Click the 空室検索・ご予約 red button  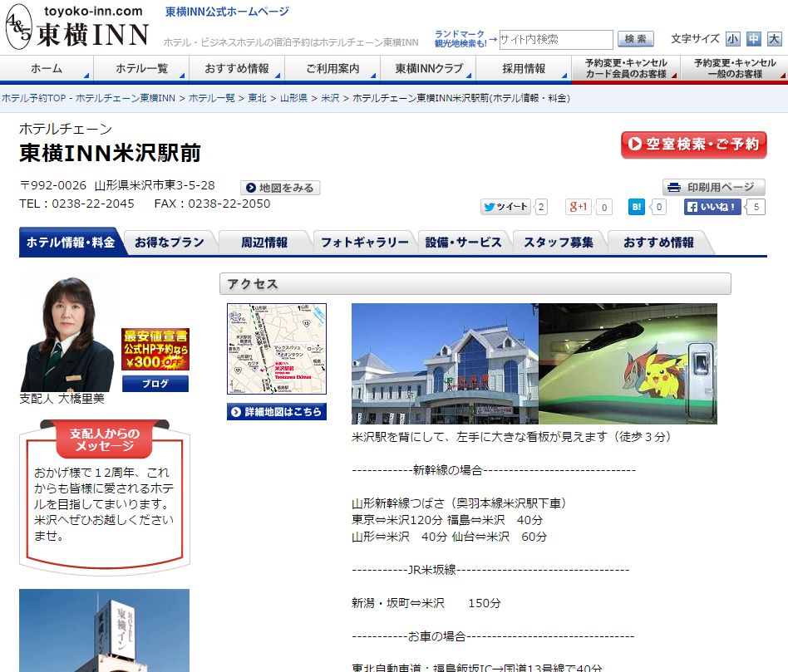pos(693,145)
